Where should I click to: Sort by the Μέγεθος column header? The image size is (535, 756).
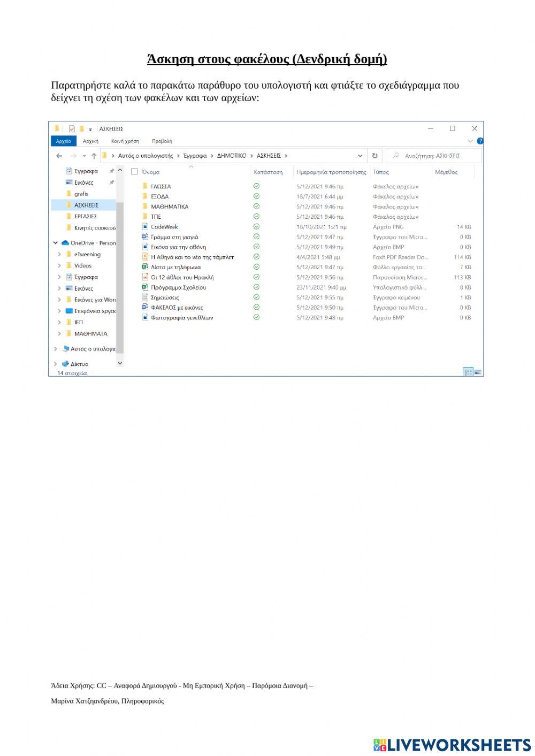click(x=446, y=172)
